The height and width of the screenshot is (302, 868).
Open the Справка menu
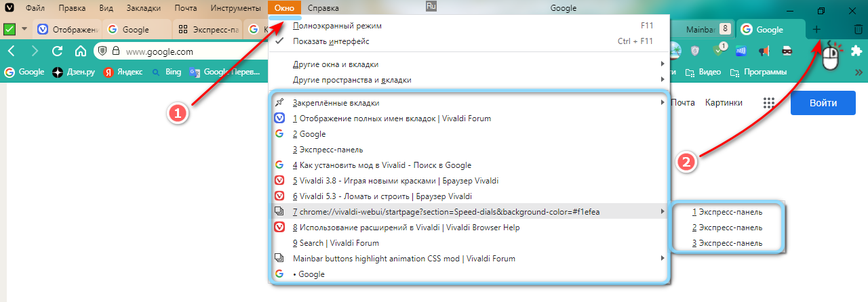pyautogui.click(x=323, y=9)
